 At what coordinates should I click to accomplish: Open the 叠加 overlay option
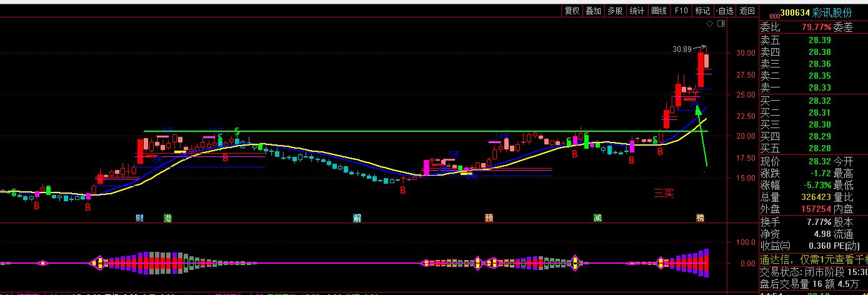(593, 11)
